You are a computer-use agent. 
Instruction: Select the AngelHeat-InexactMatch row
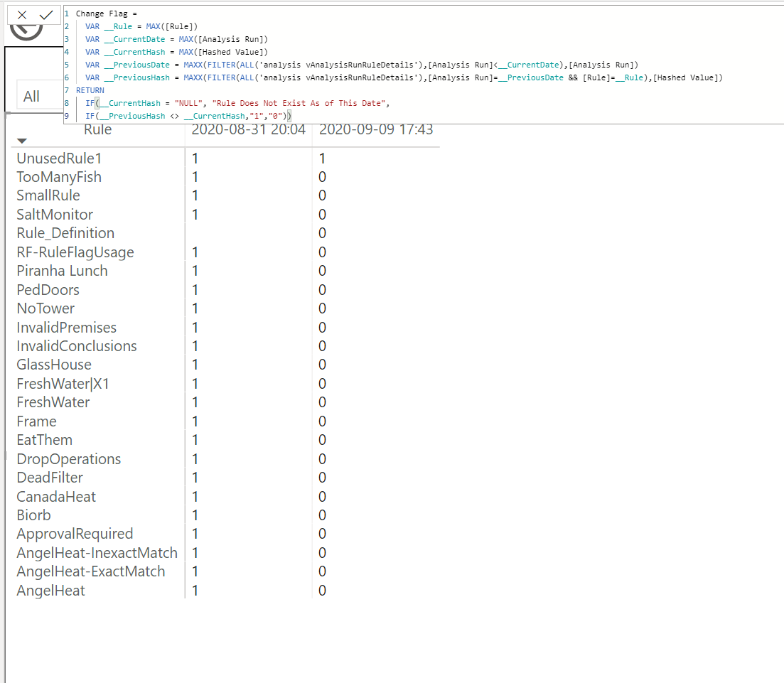click(x=225, y=553)
